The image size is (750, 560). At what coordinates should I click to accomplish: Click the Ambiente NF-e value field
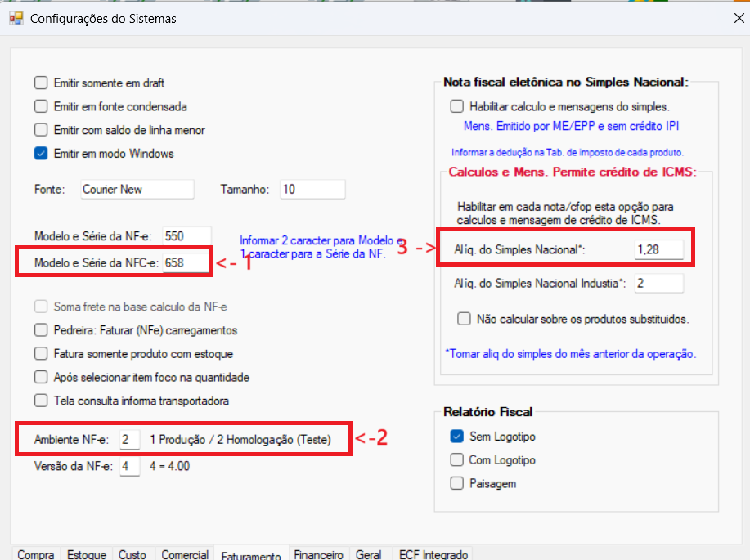[129, 440]
